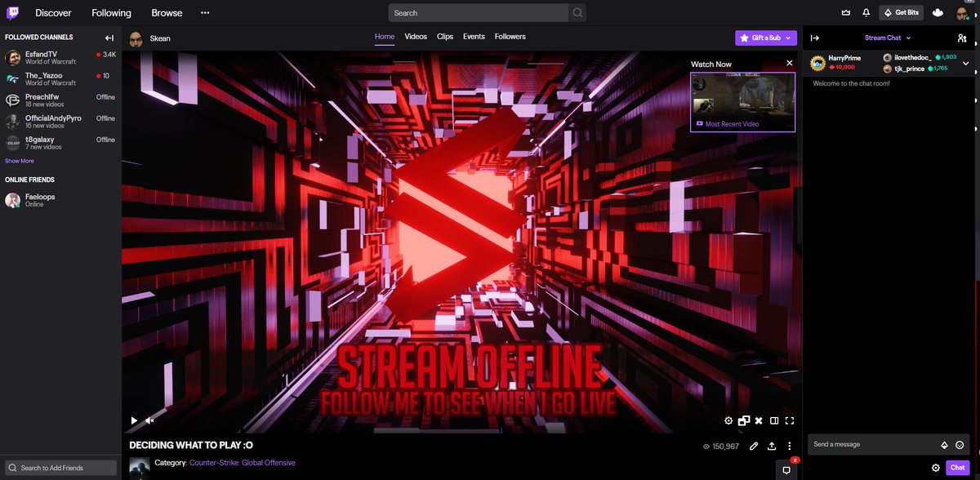Viewport: 980px width, 480px height.
Task: Open Prime loot crown icon
Action: point(846,13)
